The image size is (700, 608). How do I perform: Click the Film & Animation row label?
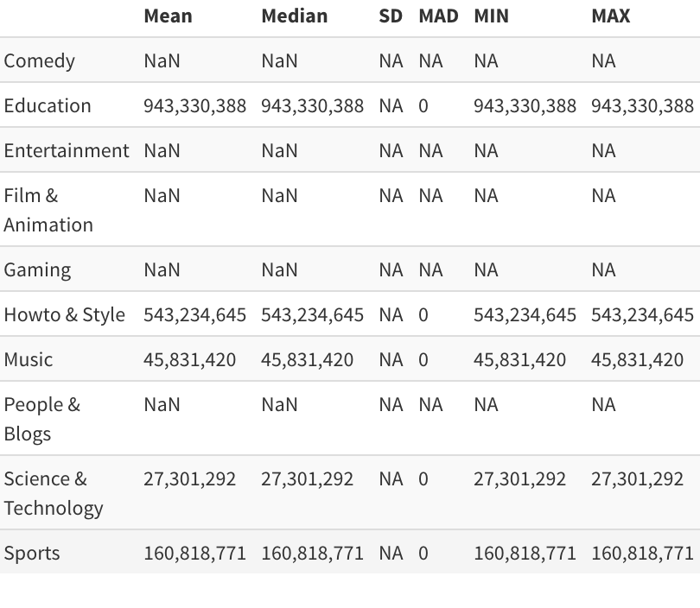[48, 210]
